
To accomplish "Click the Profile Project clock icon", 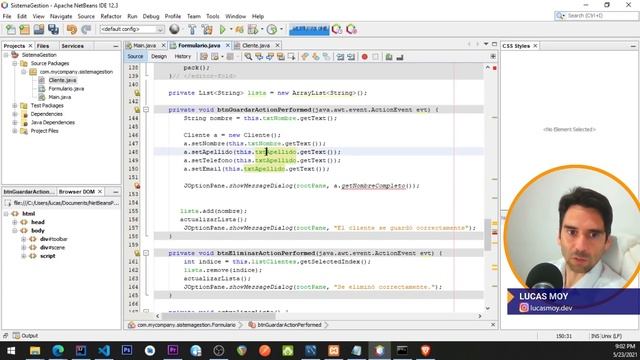I will coord(272,29).
